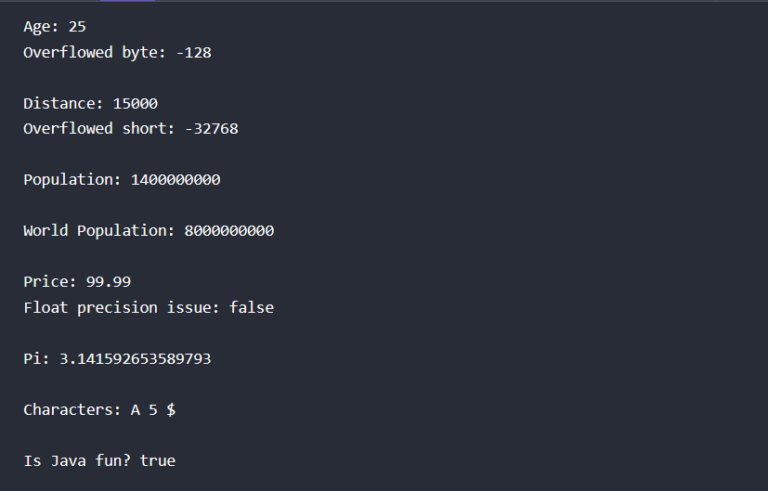Click the number 8000000000
768x491 pixels.
click(x=229, y=231)
